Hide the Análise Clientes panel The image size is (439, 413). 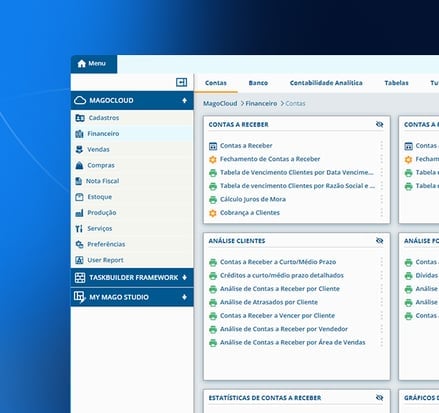379,241
